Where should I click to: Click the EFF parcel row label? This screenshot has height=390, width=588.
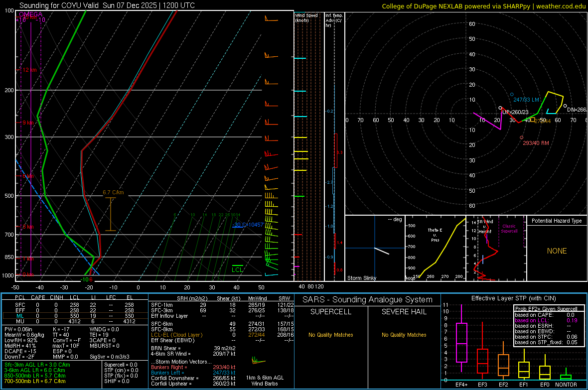tap(20, 310)
